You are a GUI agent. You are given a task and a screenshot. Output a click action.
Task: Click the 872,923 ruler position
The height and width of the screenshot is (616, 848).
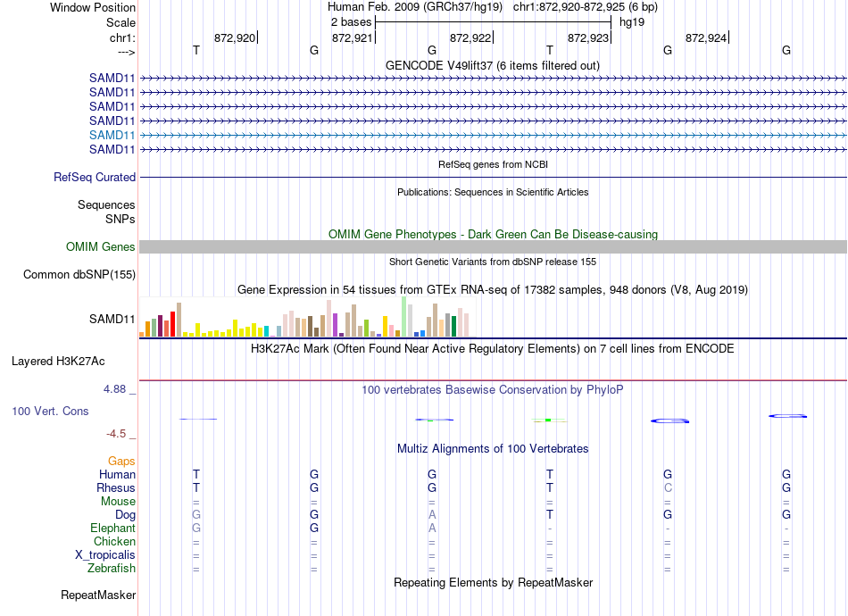588,37
